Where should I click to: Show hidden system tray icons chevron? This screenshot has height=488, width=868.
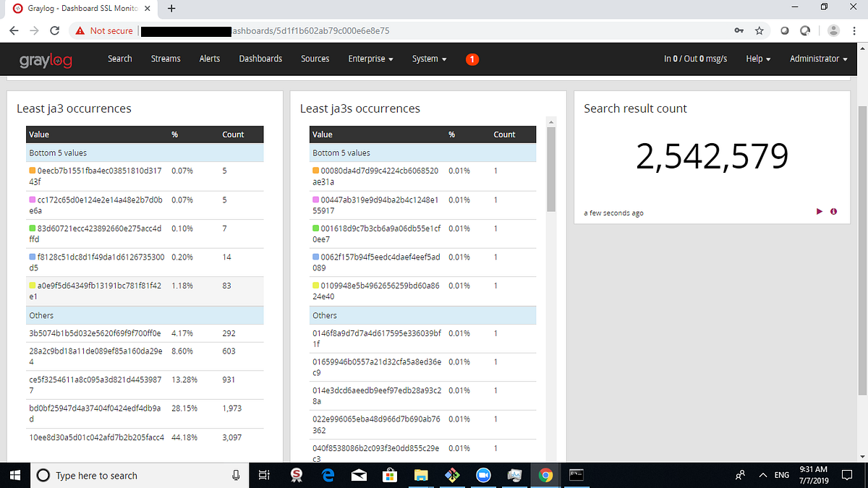click(x=762, y=475)
